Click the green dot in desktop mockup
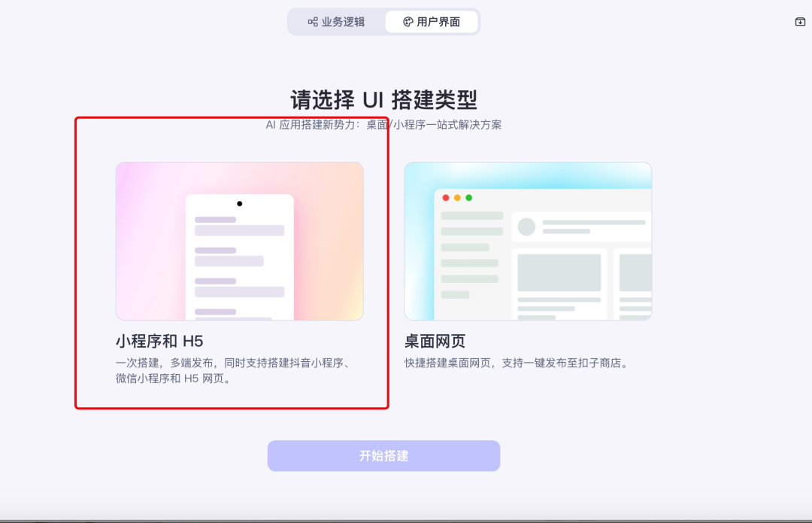 [x=468, y=197]
